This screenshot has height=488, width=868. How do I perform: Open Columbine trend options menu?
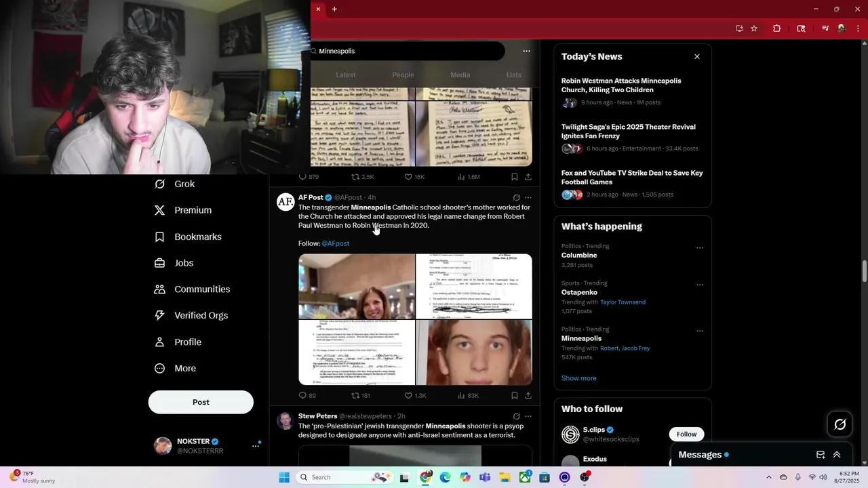(x=700, y=247)
